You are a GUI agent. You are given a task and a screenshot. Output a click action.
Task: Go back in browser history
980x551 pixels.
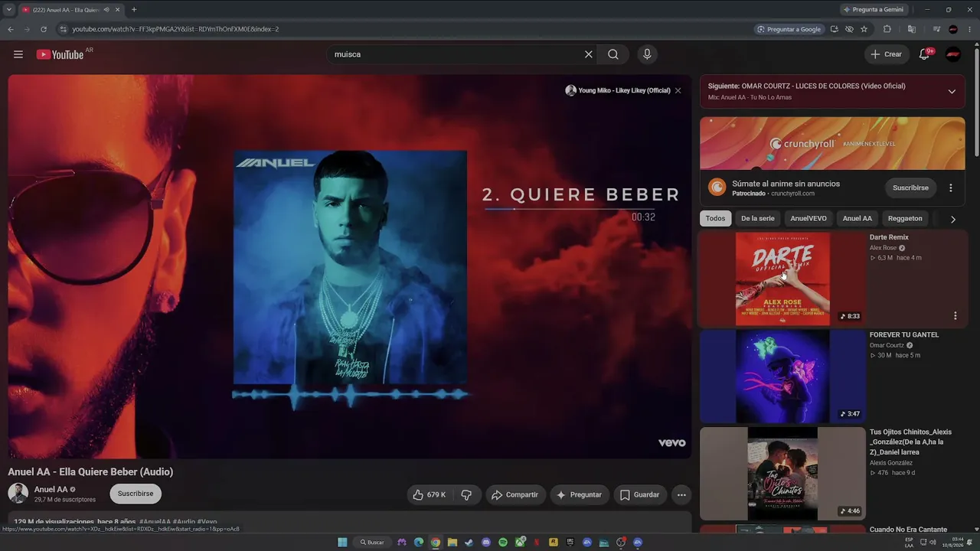click(11, 29)
